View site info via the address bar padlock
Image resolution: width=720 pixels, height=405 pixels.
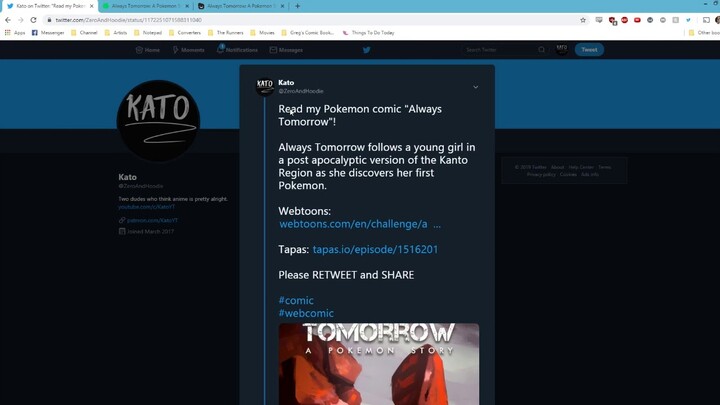(49, 20)
